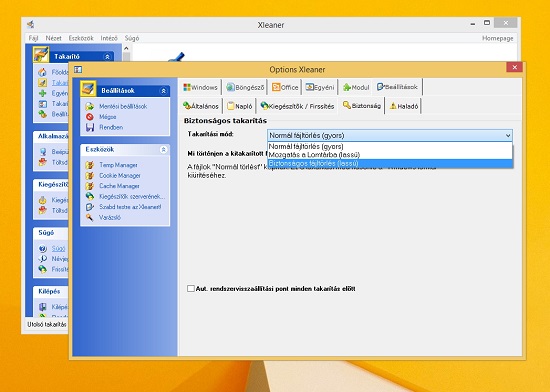Open the Intéző menu in Xleaner
Image resolution: width=550 pixels, height=392 pixels.
pyautogui.click(x=109, y=38)
